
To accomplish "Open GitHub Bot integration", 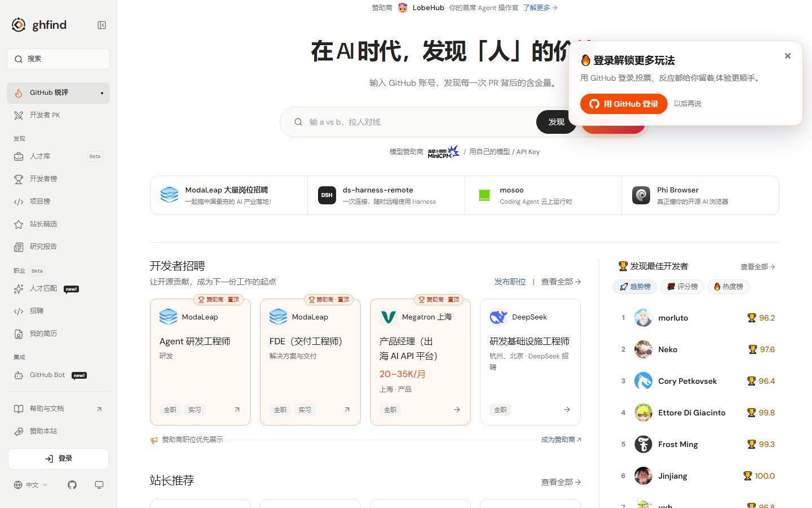I will coord(58,375).
